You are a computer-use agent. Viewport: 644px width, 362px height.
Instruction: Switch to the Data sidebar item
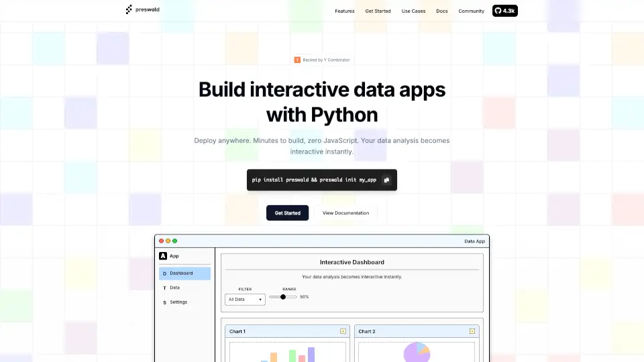click(174, 288)
